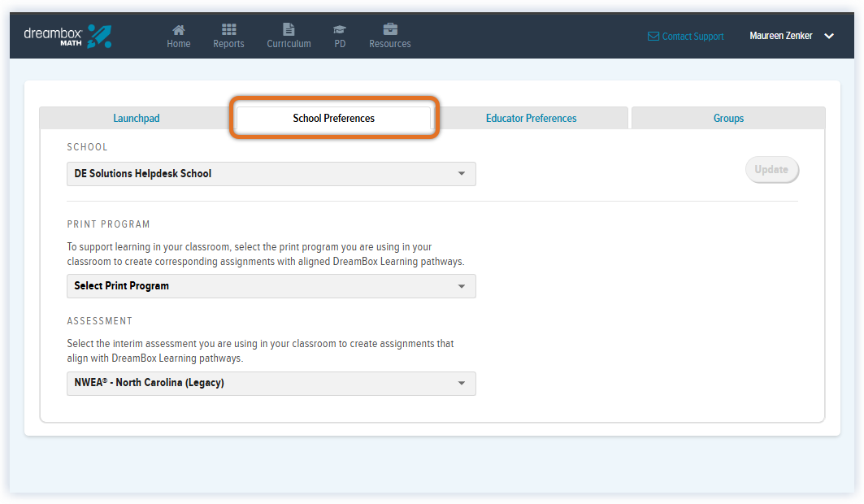Click the interim assessment description text

260,351
